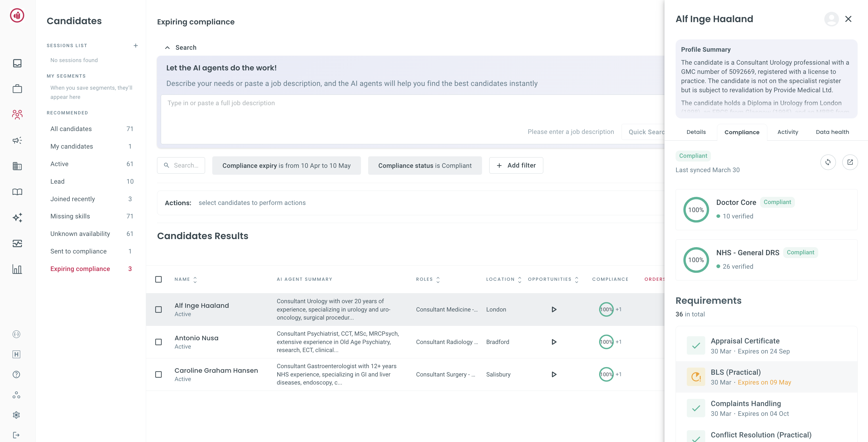Switch to the Details tab
Screen dimensions: 868x442
[x=696, y=132]
